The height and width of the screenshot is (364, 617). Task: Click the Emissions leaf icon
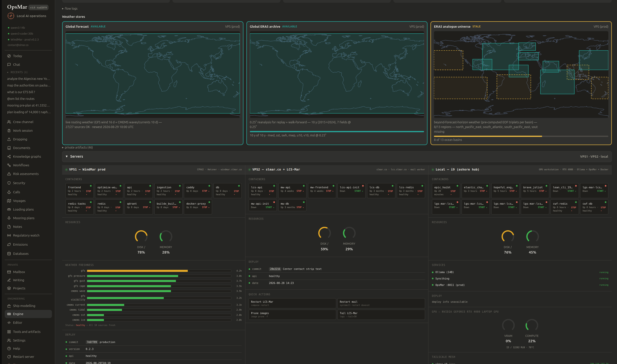point(9,245)
